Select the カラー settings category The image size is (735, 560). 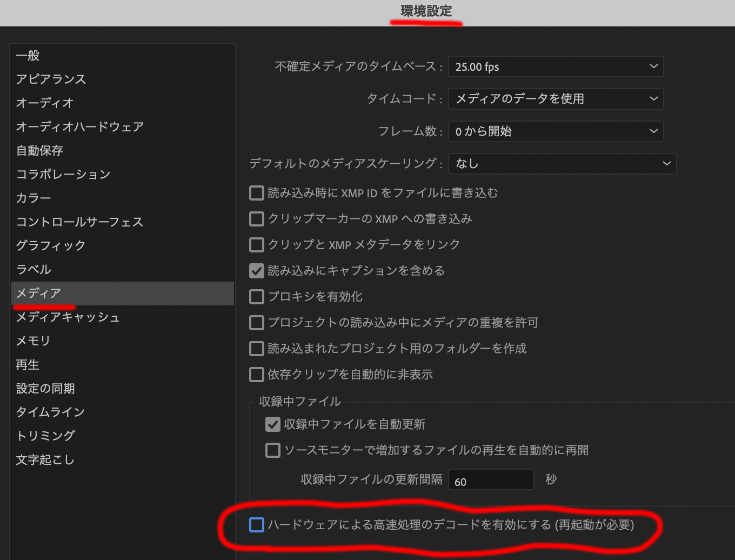tap(33, 198)
